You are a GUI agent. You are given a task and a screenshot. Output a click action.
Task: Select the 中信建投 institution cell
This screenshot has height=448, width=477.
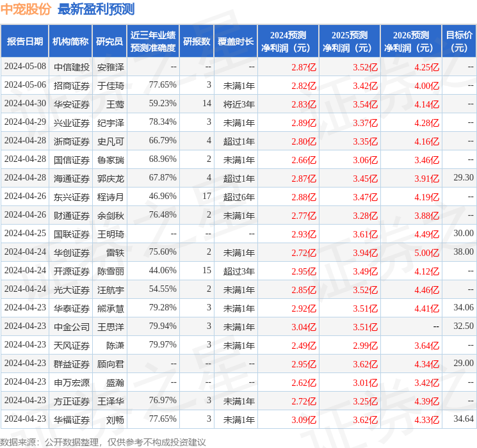(x=72, y=67)
